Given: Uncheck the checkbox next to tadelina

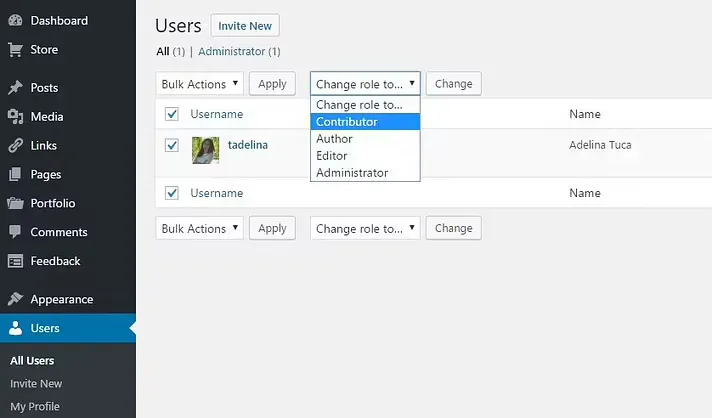Looking at the screenshot, I should point(172,145).
